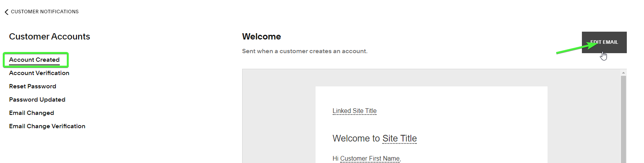Choose the Reset Password notification
The width and height of the screenshot is (644, 163).
32,86
